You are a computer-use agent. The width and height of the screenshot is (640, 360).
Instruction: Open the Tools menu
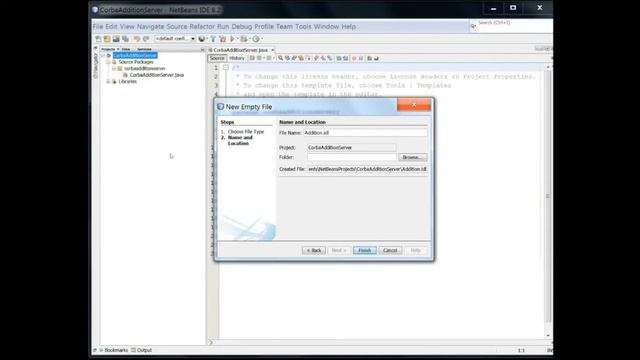click(303, 27)
